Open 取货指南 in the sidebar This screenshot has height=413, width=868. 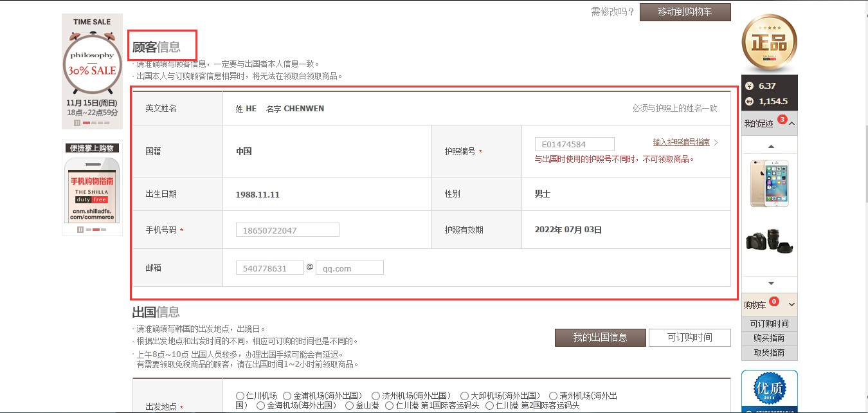(769, 353)
